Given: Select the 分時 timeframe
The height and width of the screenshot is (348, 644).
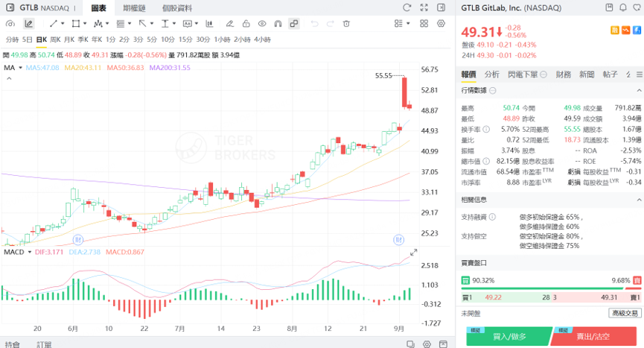Looking at the screenshot, I should click(x=13, y=39).
